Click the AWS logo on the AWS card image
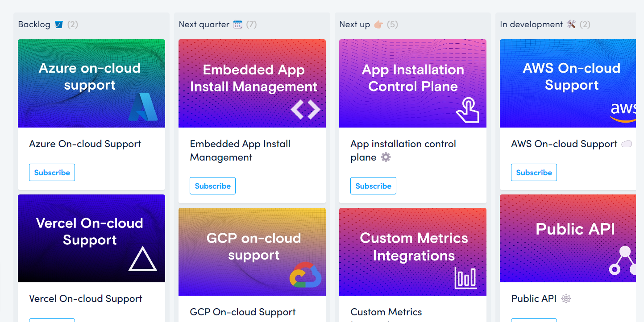 [624, 111]
